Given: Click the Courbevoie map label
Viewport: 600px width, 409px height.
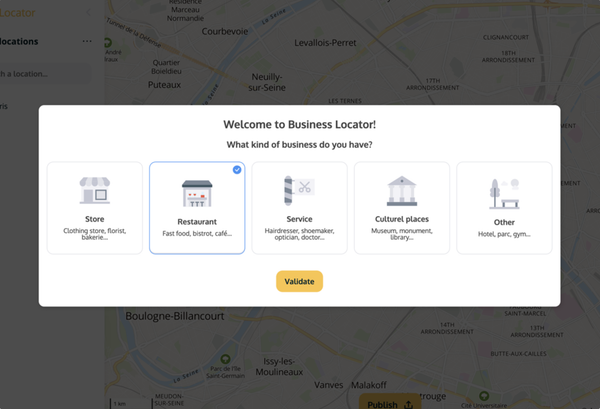Looking at the screenshot, I should 225,31.
